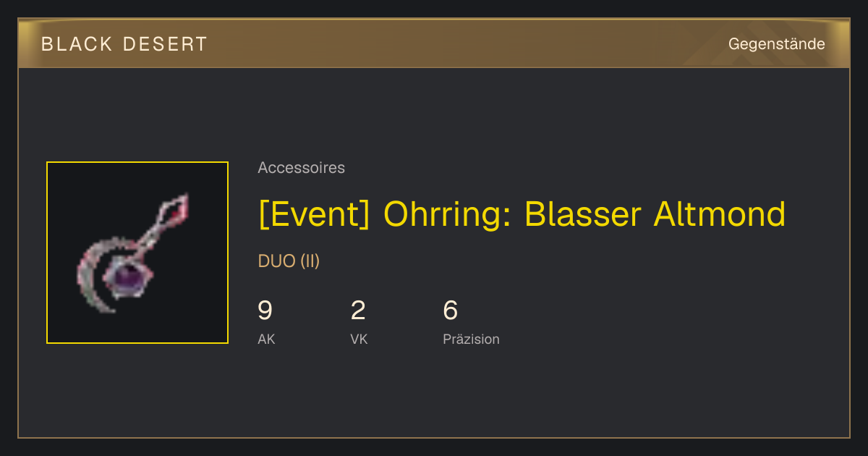The image size is (868, 456).
Task: Select the AK stat label
Action: (x=266, y=339)
